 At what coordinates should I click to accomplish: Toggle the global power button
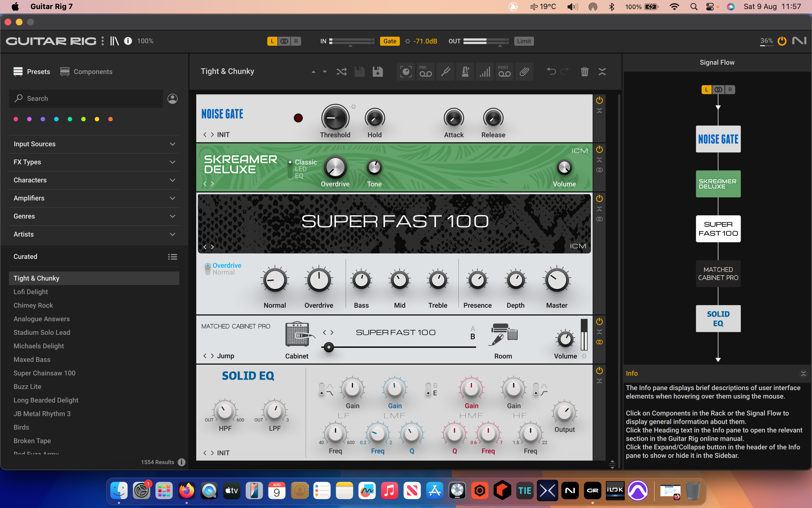coord(782,41)
